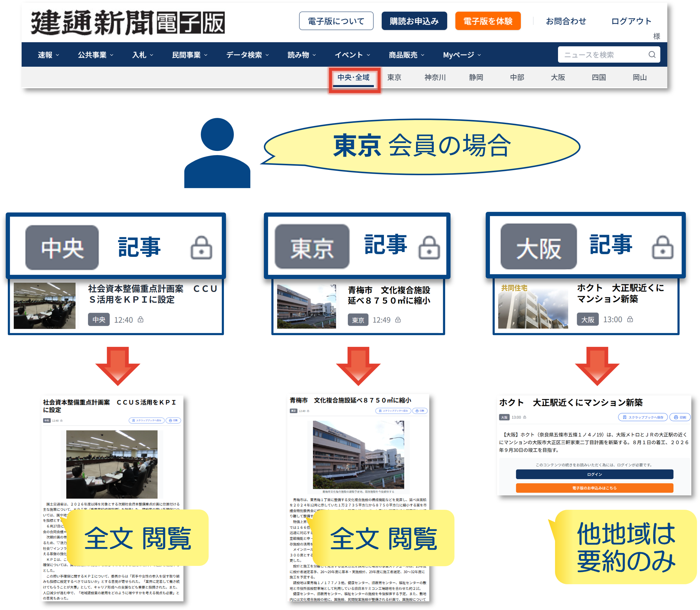This screenshot has width=700, height=610.
Task: Select the 四国 region tab
Action: [599, 78]
